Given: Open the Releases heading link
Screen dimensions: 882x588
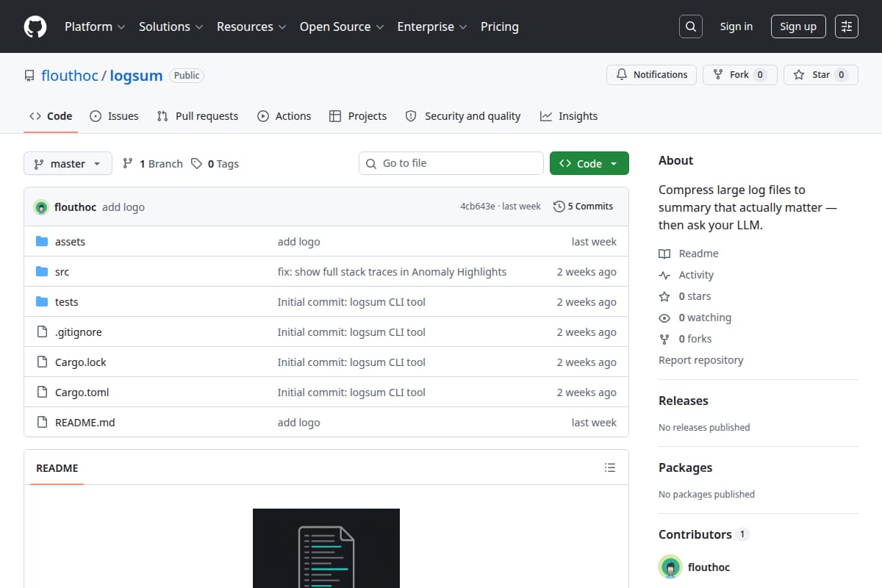Looking at the screenshot, I should pyautogui.click(x=684, y=401).
